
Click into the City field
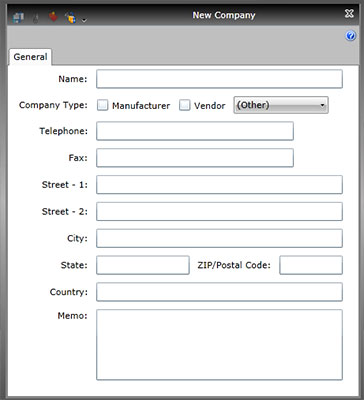(x=219, y=238)
